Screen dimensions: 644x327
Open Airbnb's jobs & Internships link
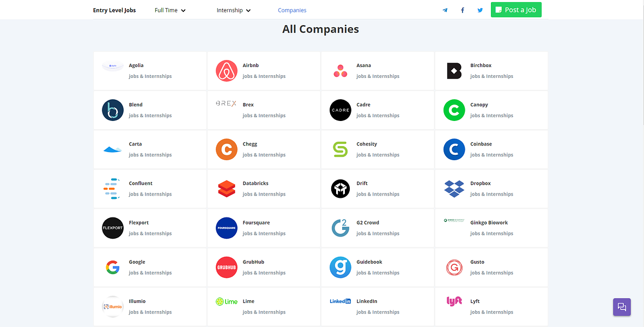pos(264,76)
